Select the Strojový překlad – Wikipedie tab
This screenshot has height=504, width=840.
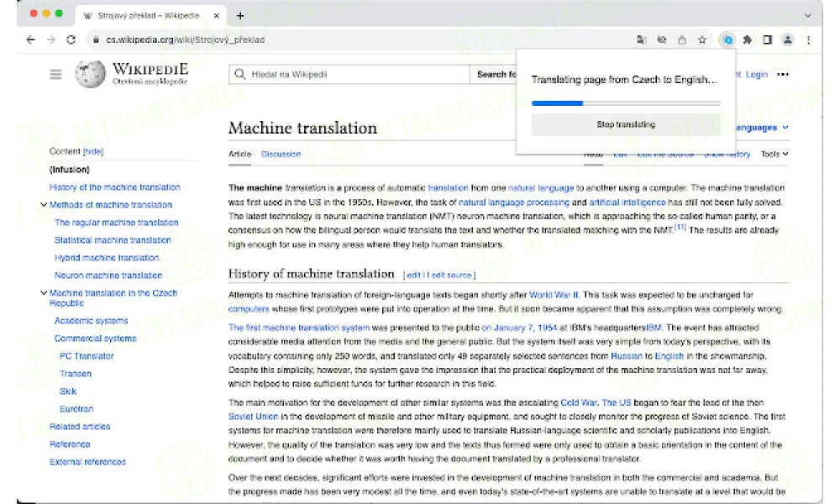click(151, 15)
